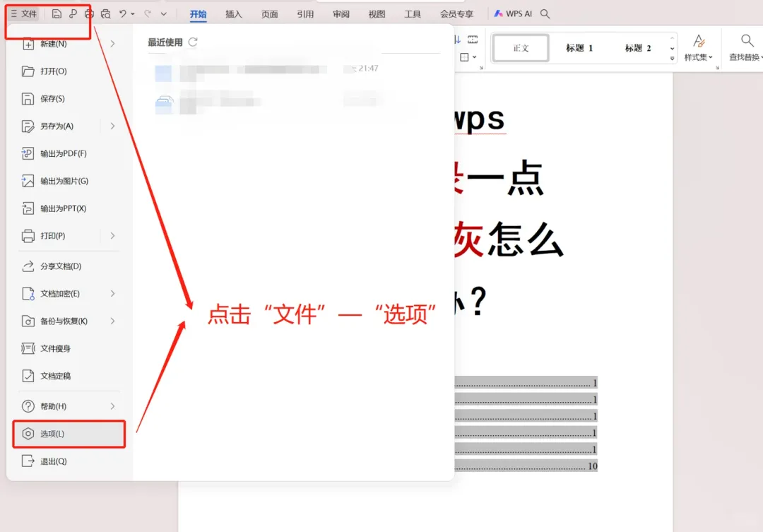Switch to the 页面 ribbon tab
Viewport: 763px width, 532px height.
[x=270, y=14]
